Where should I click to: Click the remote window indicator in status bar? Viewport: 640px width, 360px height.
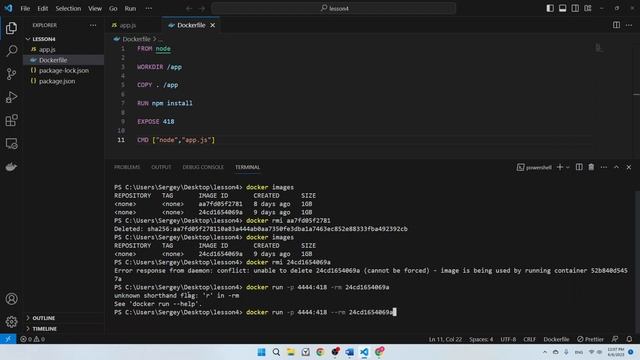click(x=8, y=339)
